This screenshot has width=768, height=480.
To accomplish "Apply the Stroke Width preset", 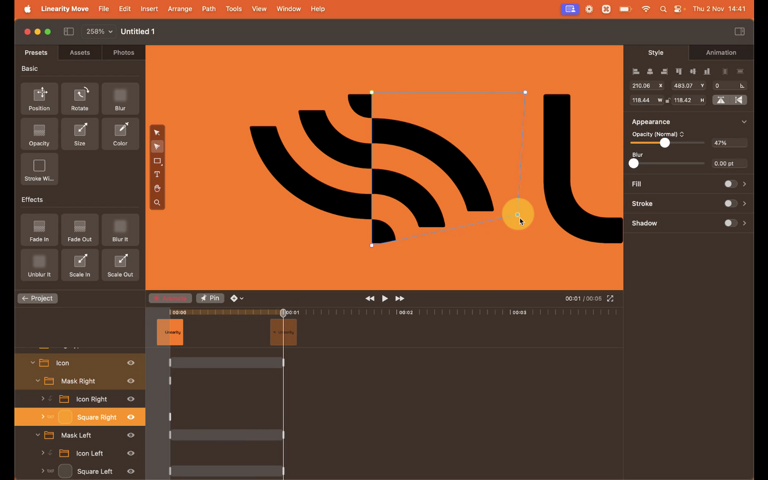I will click(x=39, y=169).
